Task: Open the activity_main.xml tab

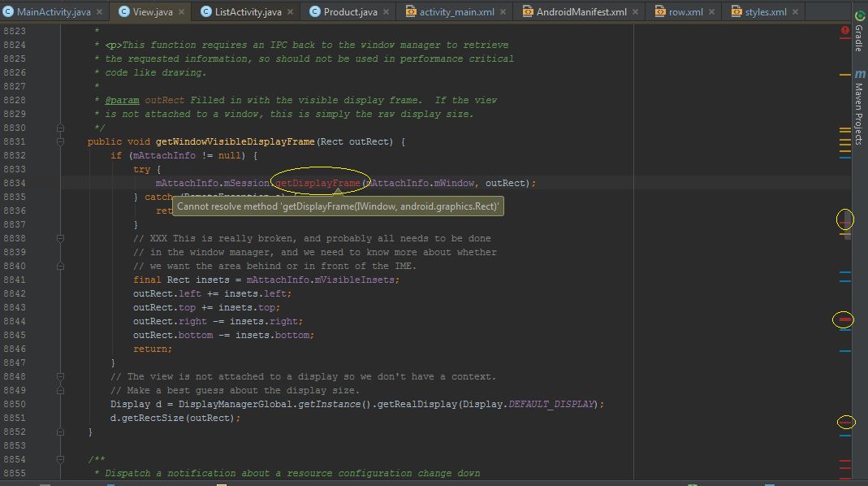Action: pos(456,11)
